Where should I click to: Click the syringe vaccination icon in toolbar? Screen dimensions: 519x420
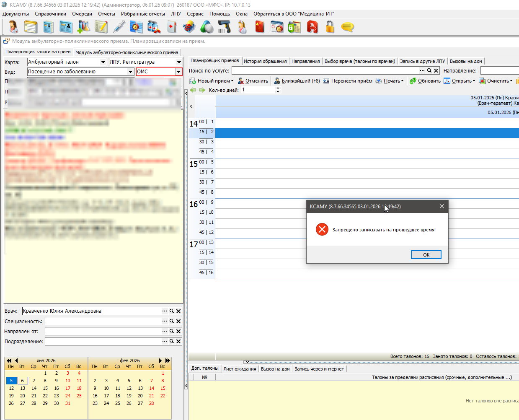pos(119,27)
